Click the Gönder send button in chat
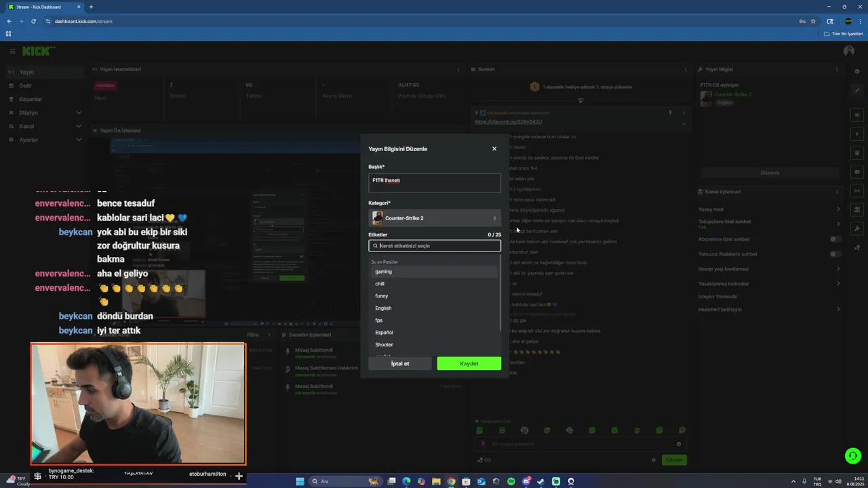 click(674, 460)
